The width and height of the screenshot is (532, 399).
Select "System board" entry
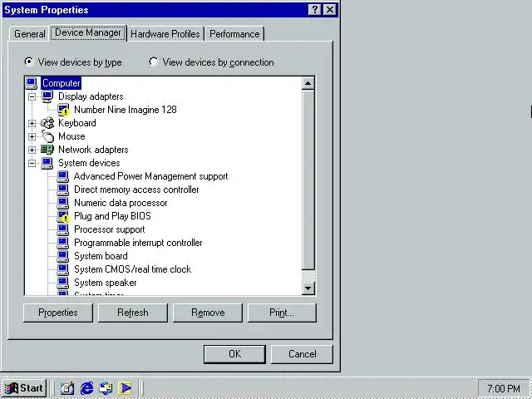pyautogui.click(x=101, y=256)
